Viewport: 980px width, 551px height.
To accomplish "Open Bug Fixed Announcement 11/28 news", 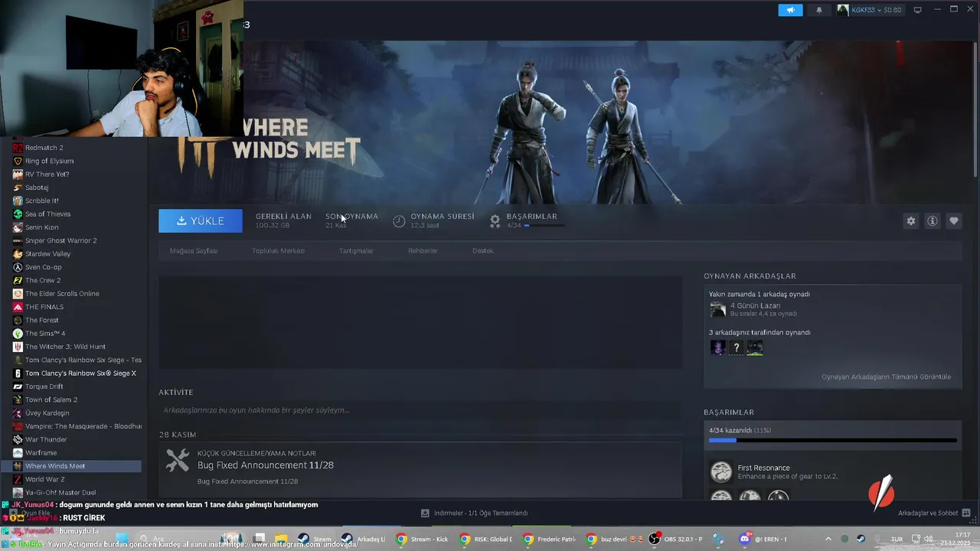I will pyautogui.click(x=265, y=465).
